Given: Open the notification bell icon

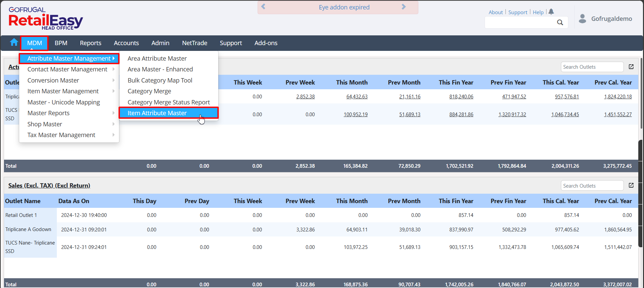Looking at the screenshot, I should click(x=551, y=12).
